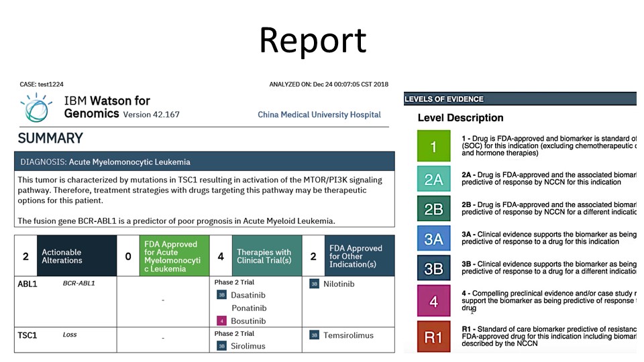The width and height of the screenshot is (644, 362).
Task: Click the 3B badge beside Sirolimus
Action: [x=221, y=346]
